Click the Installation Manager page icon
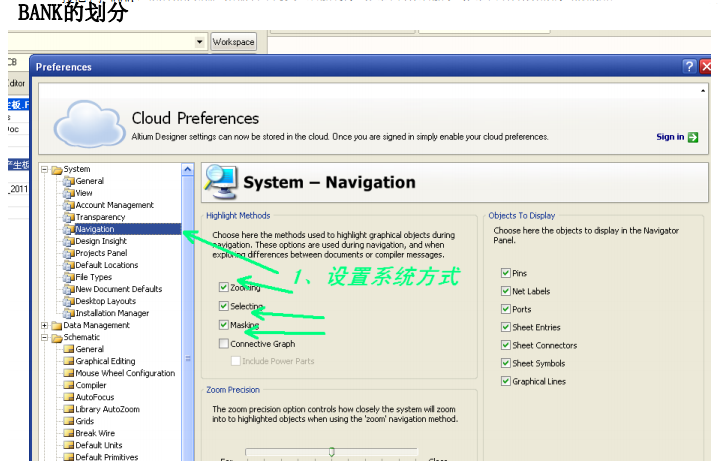This screenshot has width=718, height=469. (69, 313)
